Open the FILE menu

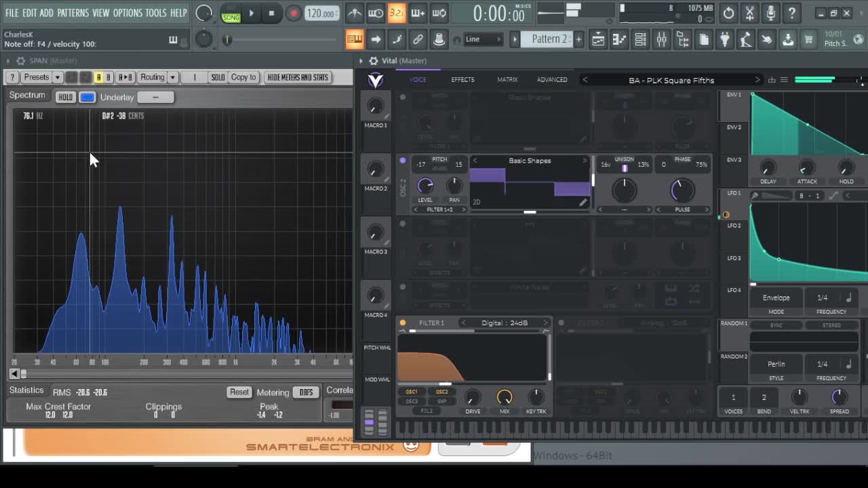click(x=12, y=13)
